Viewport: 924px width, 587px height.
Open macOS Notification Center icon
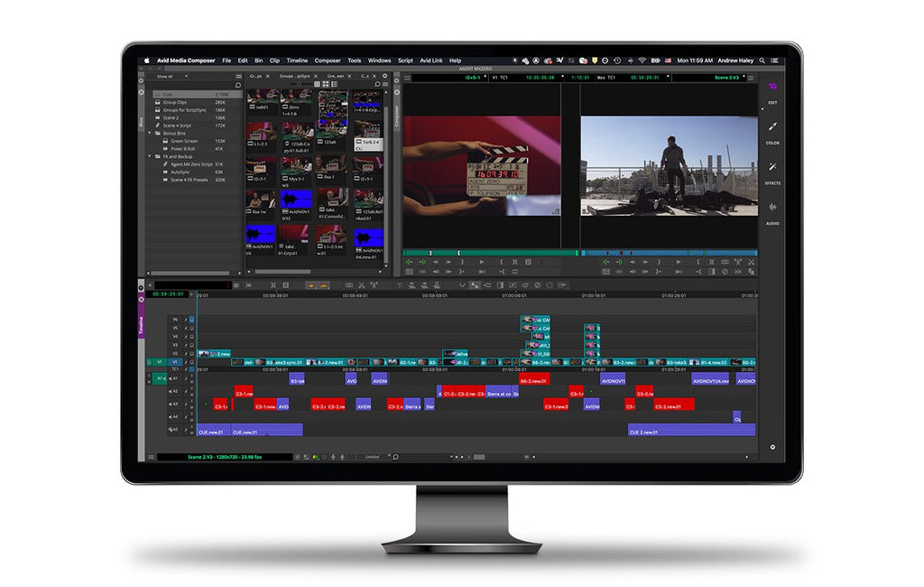tap(774, 61)
